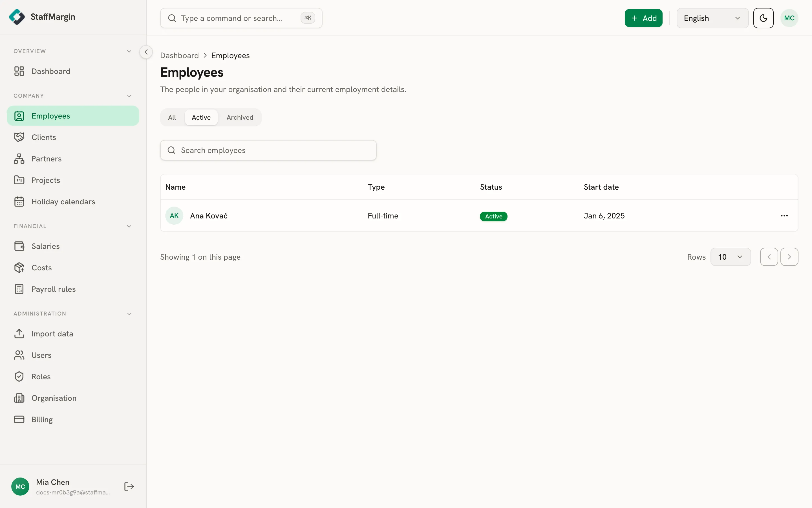Focus the Search employees field
Image resolution: width=812 pixels, height=508 pixels.
pos(268,150)
